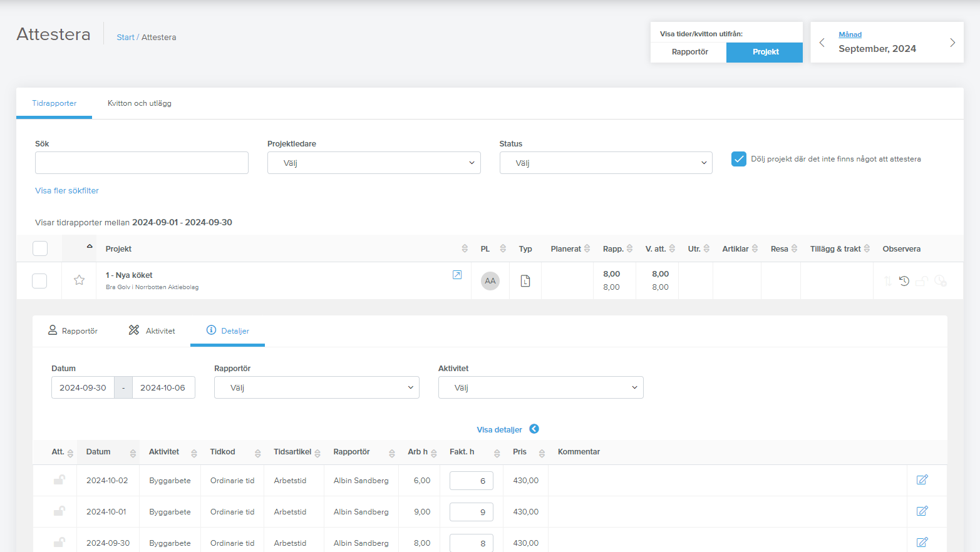Viewport: 980px width, 552px height.
Task: Check the select-all projects checkbox
Action: [x=40, y=248]
